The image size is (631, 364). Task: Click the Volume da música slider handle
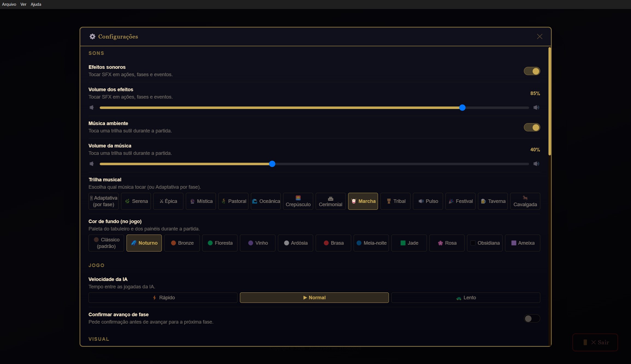click(272, 164)
